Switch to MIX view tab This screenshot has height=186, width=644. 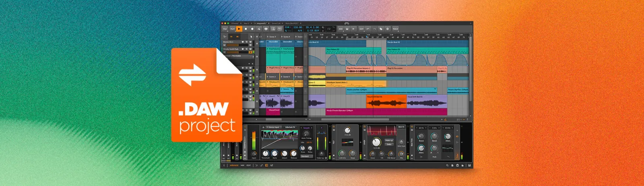(242, 166)
